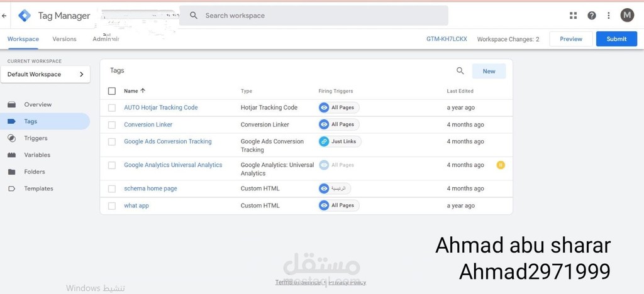Viewport: 644px width, 294px height.
Task: Click the Just Links trigger chip label
Action: coord(344,141)
